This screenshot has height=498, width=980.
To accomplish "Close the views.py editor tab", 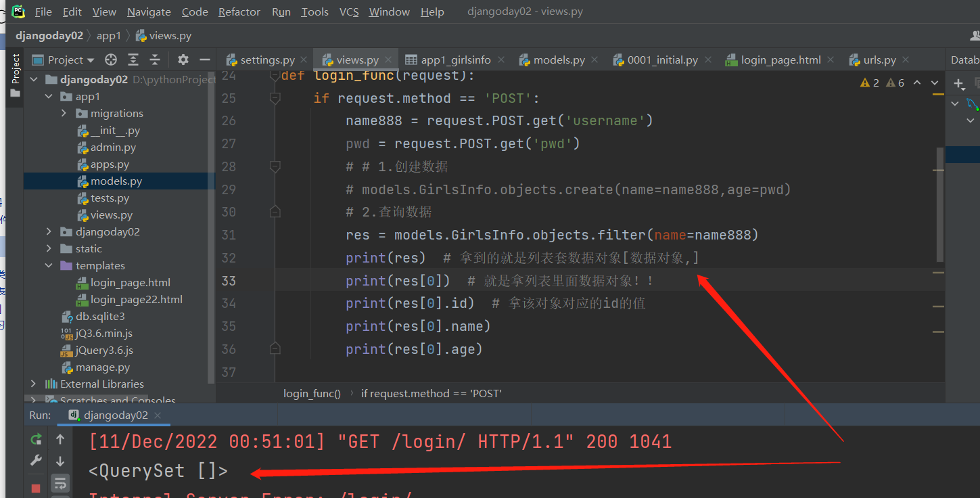I will pyautogui.click(x=388, y=60).
